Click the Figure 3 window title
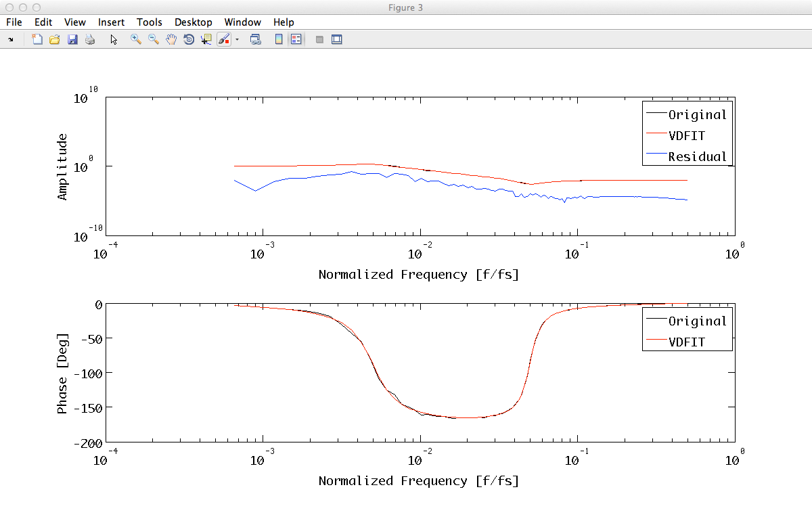Screen dimensions: 812x523 pyautogui.click(x=406, y=7)
